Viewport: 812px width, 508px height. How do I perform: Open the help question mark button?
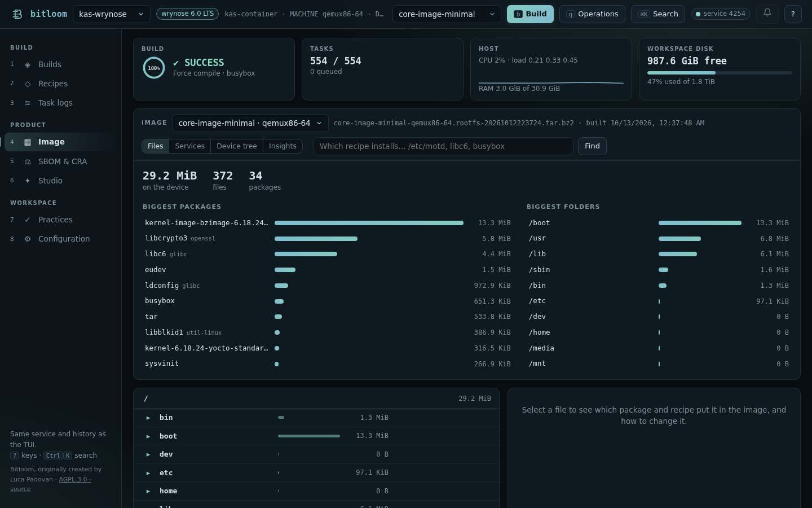tap(793, 14)
